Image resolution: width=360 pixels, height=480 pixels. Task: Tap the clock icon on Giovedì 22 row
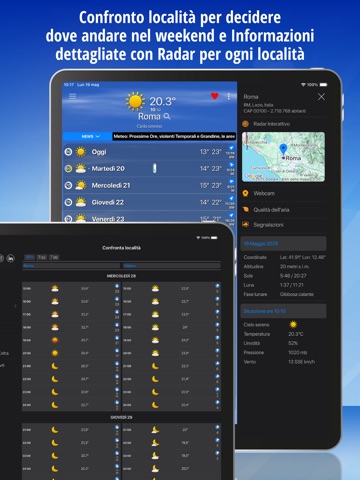tap(68, 202)
